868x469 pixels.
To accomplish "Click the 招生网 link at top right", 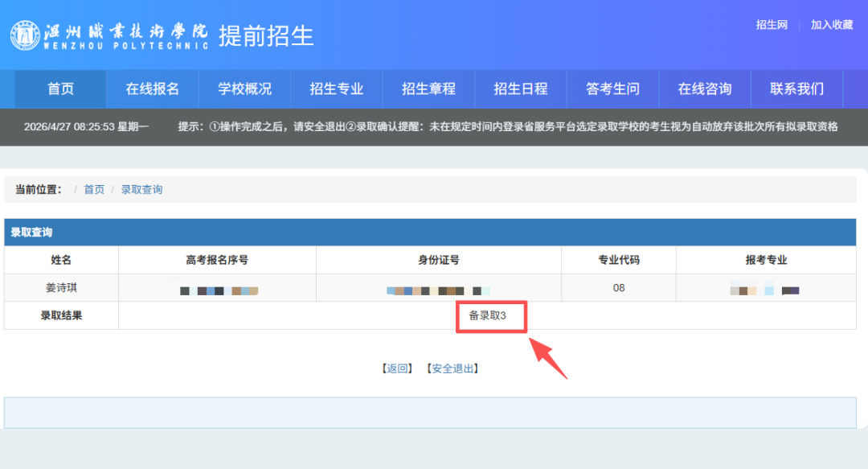I will [772, 25].
